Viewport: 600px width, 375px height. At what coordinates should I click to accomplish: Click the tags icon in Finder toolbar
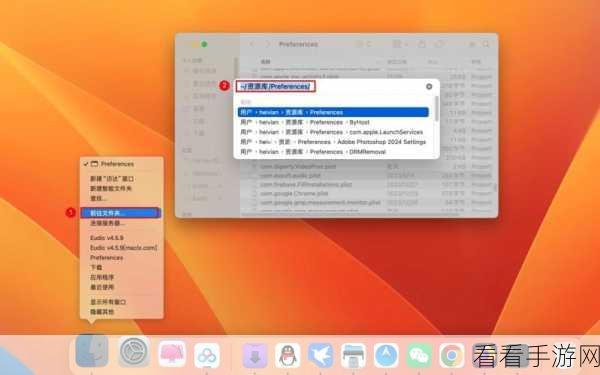coord(440,44)
